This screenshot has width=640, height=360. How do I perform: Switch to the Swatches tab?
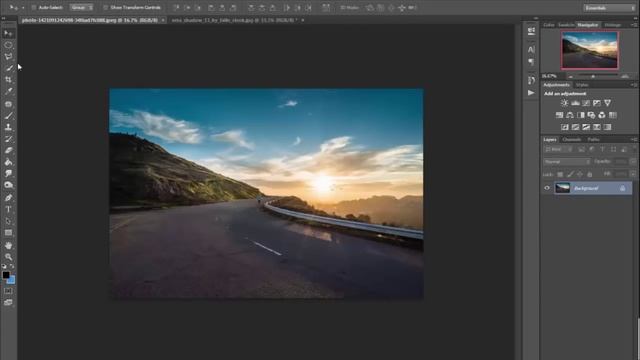click(566, 25)
